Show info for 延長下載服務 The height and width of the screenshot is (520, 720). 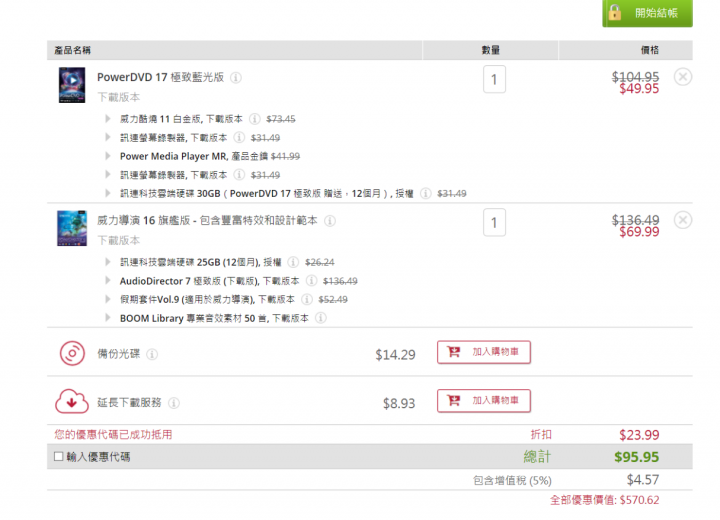174,403
